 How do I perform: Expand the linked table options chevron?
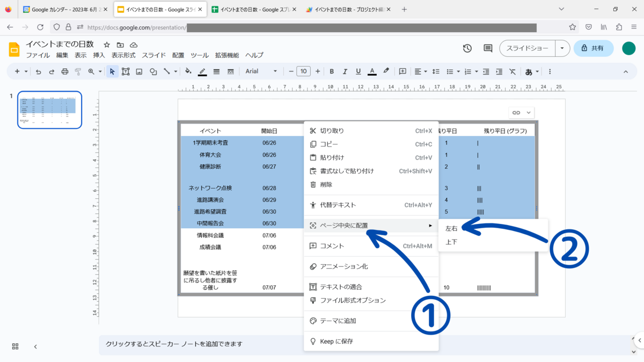point(529,113)
